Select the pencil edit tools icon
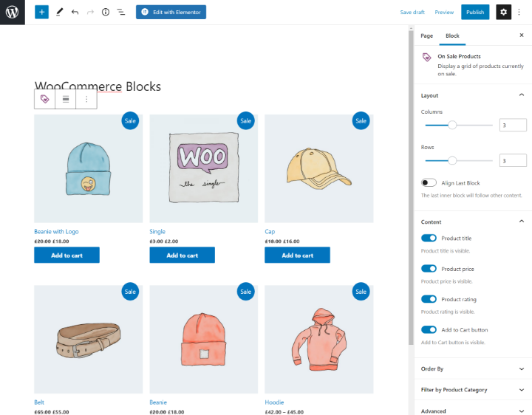The image size is (532, 415). [x=59, y=13]
